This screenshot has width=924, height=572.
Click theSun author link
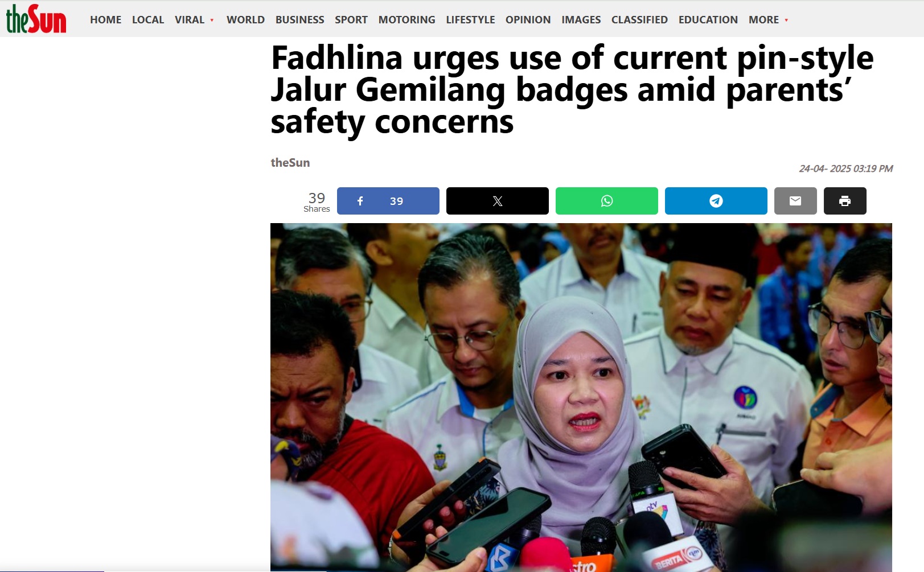290,163
